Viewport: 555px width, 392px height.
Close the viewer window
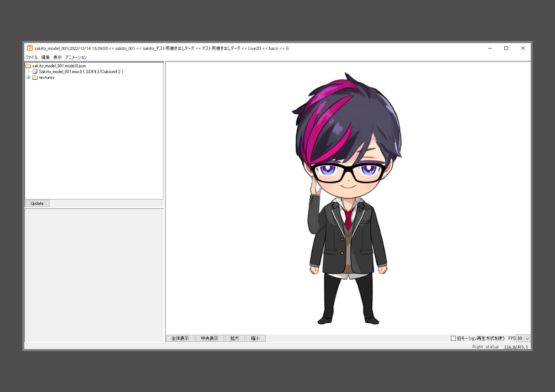[523, 48]
